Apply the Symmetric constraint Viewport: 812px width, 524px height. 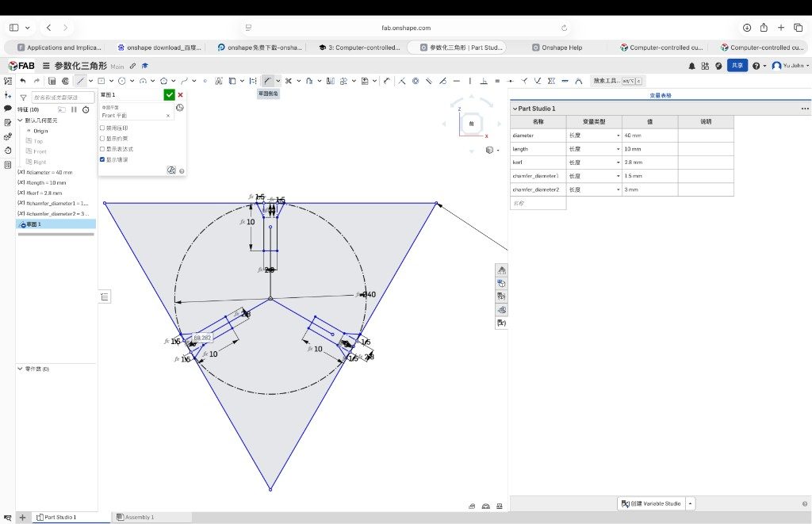pos(552,81)
